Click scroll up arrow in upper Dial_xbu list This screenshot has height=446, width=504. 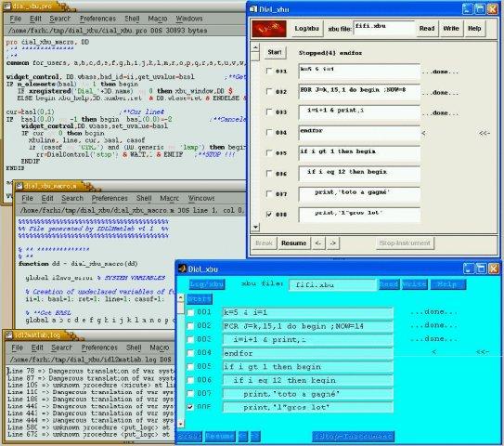pyautogui.click(x=255, y=47)
